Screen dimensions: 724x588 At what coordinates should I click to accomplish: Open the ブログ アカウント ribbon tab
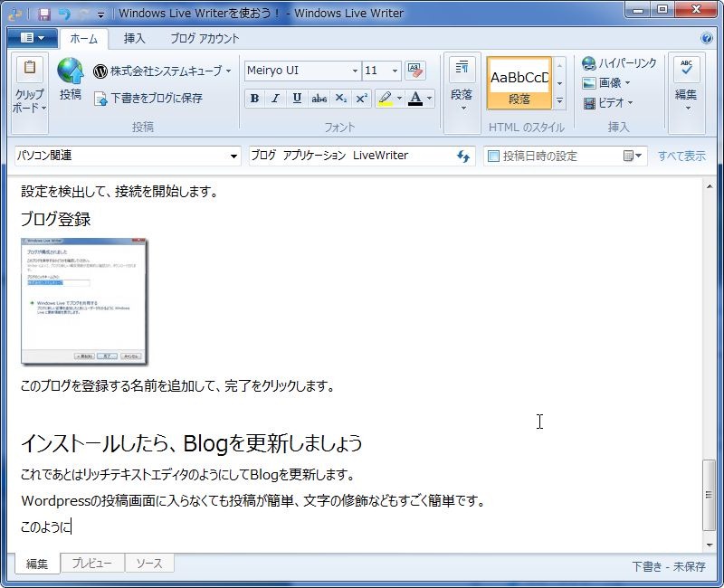[x=205, y=38]
